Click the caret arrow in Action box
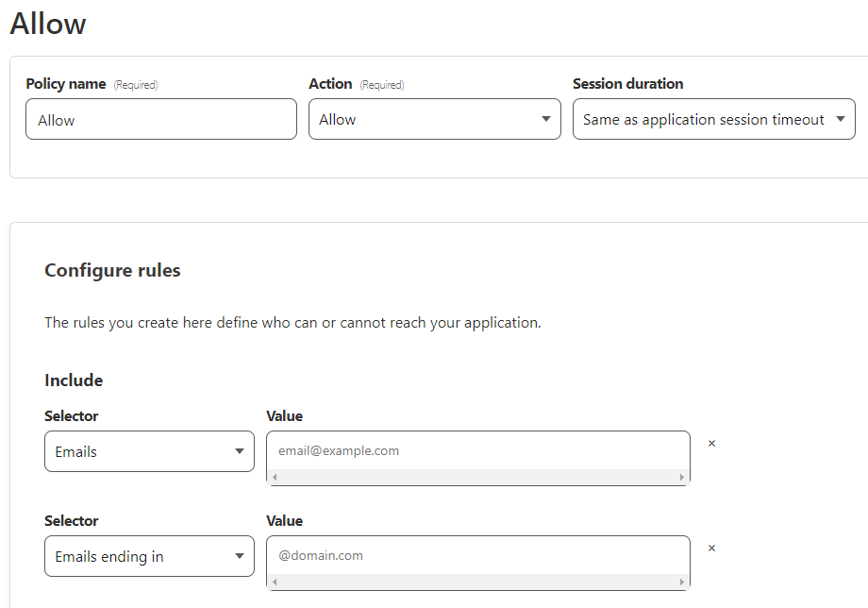The width and height of the screenshot is (868, 608). coord(545,120)
